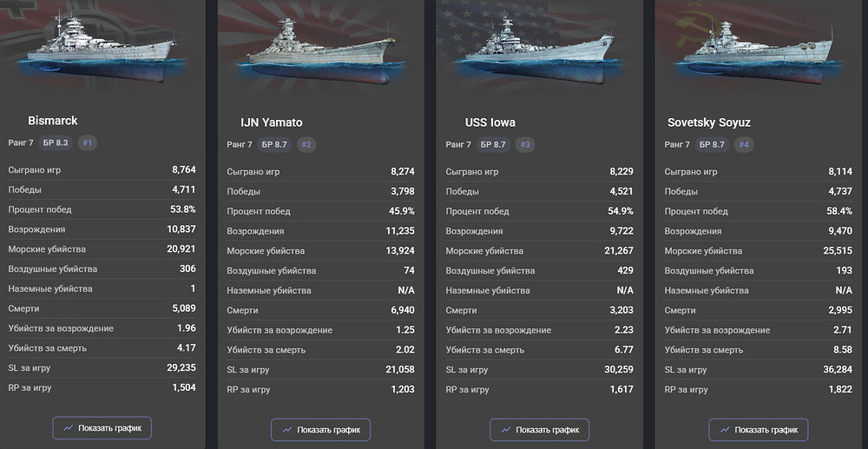Click the graph icon in the USS Iowa button
Image resolution: width=868 pixels, height=449 pixels.
(x=507, y=430)
